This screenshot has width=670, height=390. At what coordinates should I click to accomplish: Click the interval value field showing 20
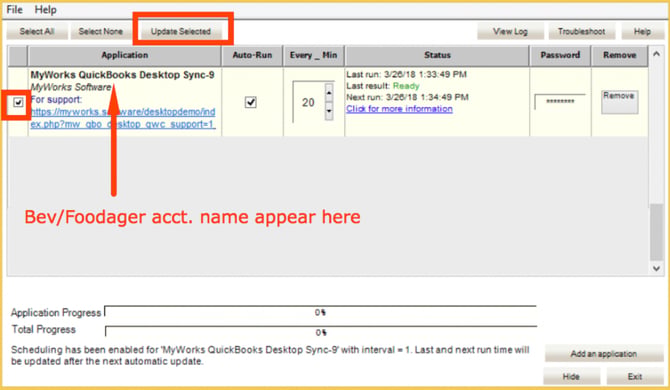tap(309, 103)
